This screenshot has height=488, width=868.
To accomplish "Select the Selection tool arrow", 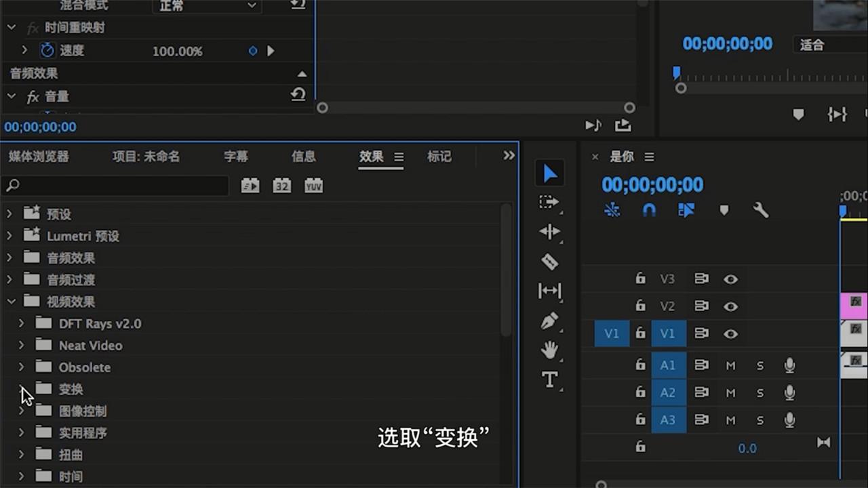I will [x=550, y=174].
